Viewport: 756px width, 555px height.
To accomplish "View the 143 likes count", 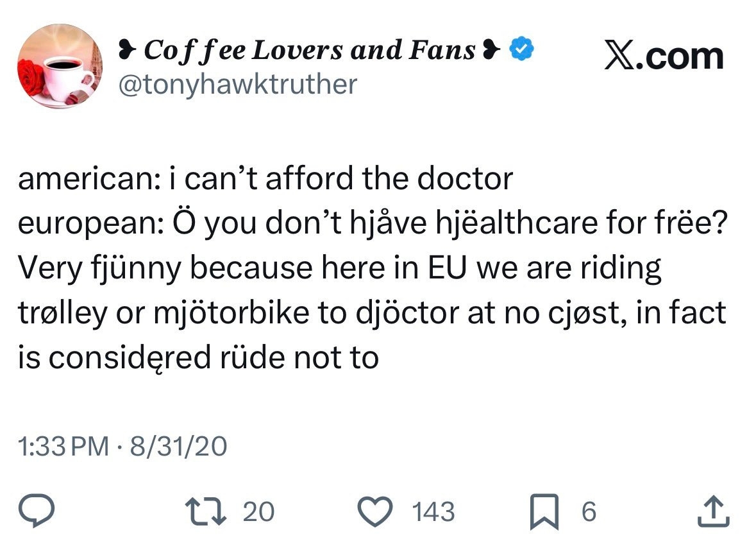I will [433, 512].
